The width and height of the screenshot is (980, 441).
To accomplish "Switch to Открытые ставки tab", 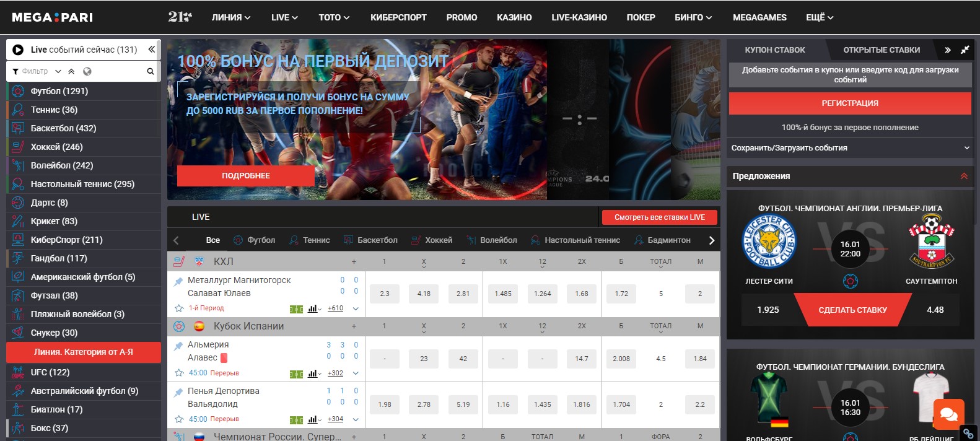I will pyautogui.click(x=882, y=50).
